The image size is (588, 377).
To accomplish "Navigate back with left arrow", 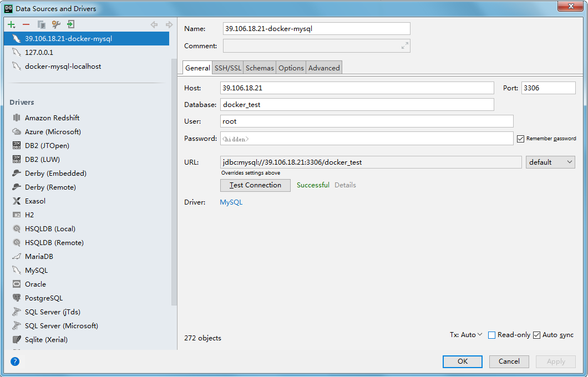I will (x=154, y=25).
